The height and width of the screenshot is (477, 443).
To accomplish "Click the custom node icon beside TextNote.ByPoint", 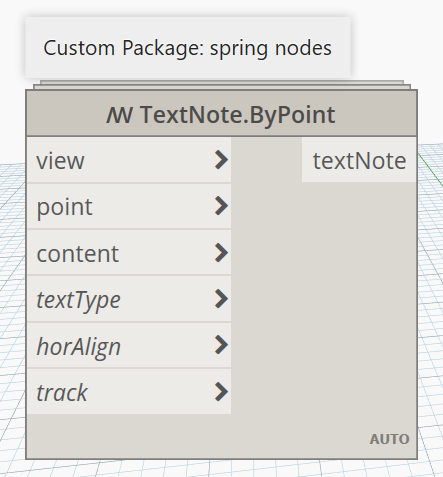I will [120, 115].
